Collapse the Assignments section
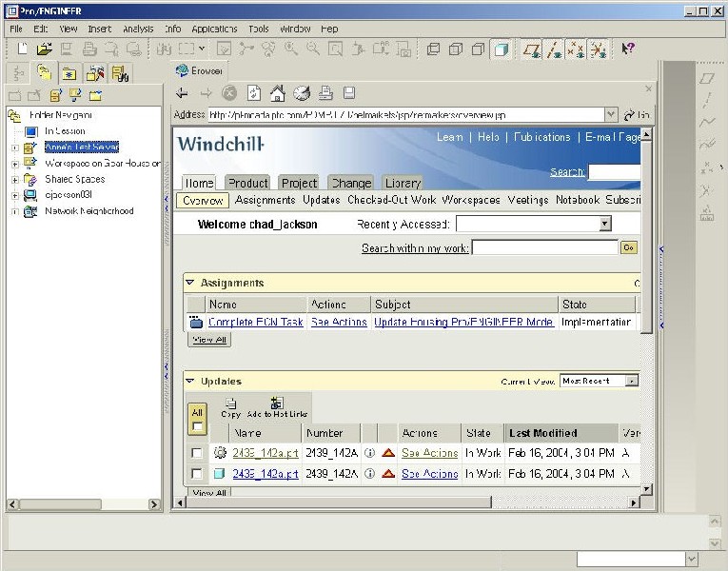 tap(190, 283)
